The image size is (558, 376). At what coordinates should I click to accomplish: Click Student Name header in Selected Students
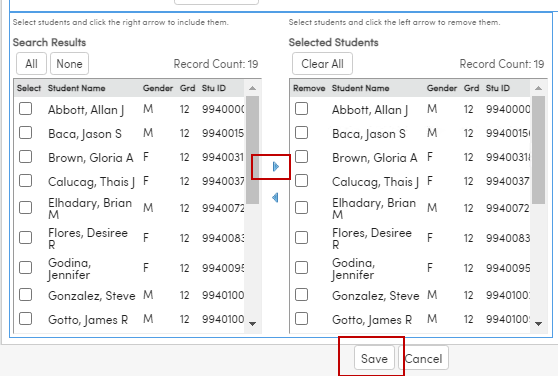360,88
